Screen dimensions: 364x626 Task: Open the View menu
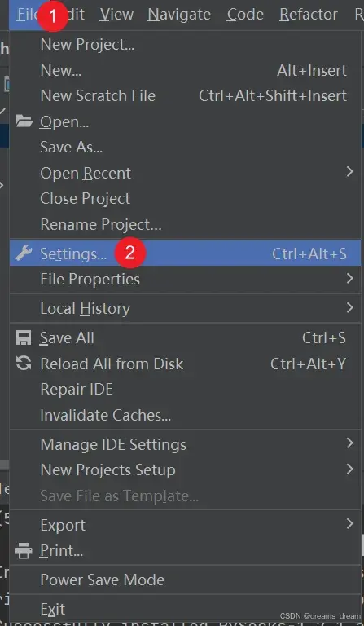(x=116, y=15)
